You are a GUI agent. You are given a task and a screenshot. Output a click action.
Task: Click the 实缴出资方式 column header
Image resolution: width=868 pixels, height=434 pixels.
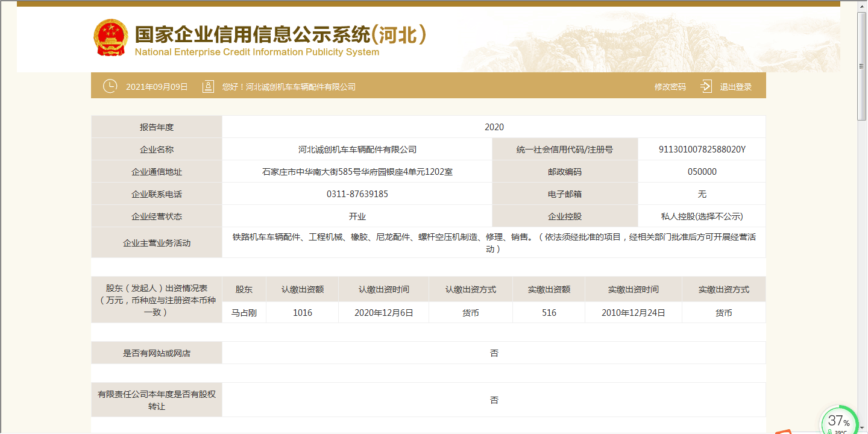tap(724, 289)
